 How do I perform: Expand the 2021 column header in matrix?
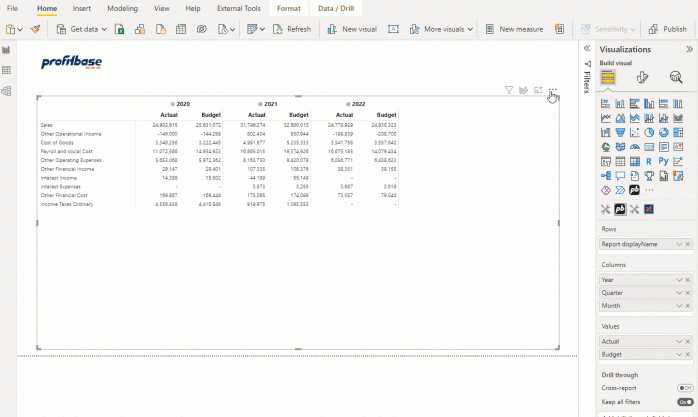[x=258, y=104]
